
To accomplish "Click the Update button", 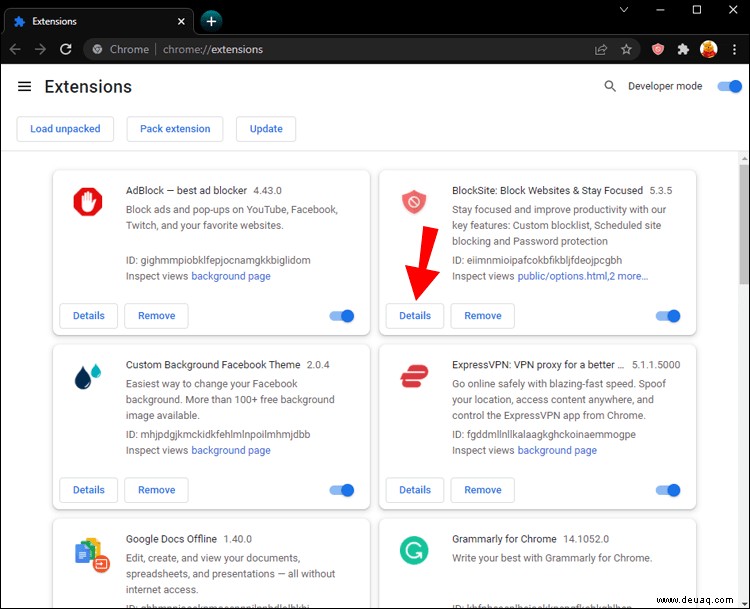I will (x=266, y=129).
